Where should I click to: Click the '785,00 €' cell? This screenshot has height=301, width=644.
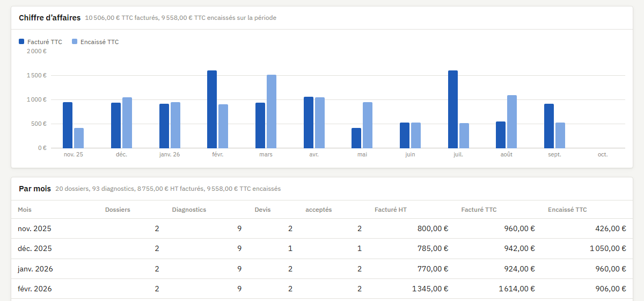click(x=433, y=249)
